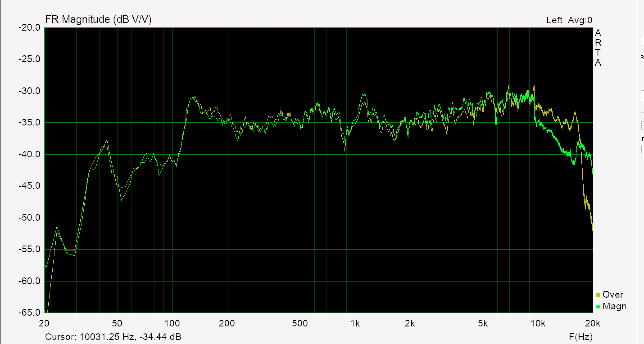This screenshot has width=644, height=344.
Task: Click the yellow Over legend swatch
Action: (x=598, y=295)
